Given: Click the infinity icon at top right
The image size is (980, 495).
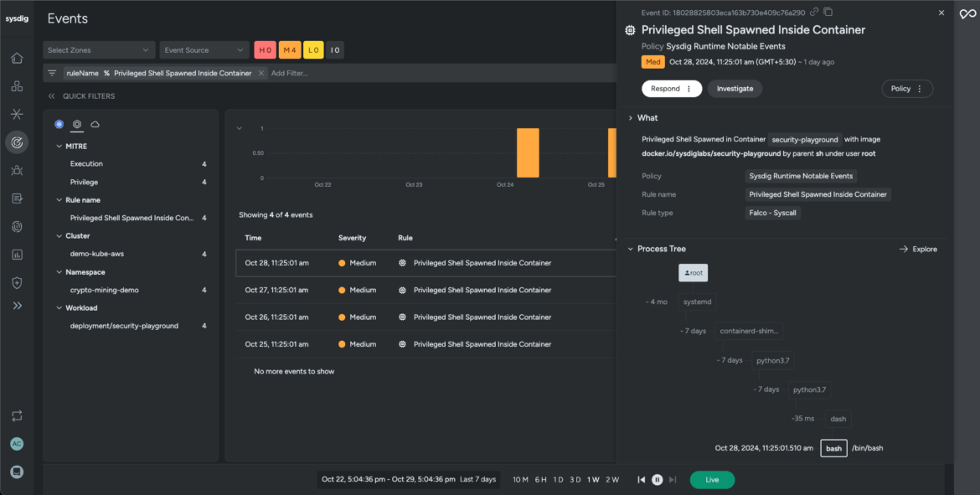Looking at the screenshot, I should [x=967, y=13].
